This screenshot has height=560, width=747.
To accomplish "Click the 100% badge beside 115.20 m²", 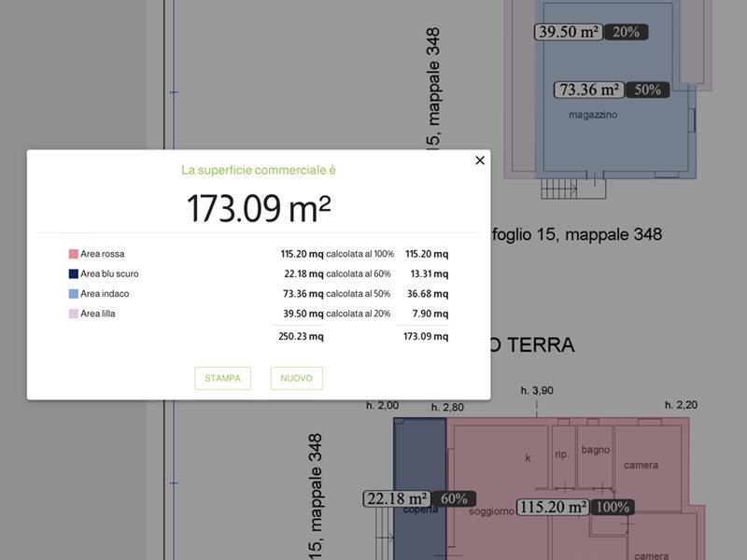I will (x=613, y=508).
